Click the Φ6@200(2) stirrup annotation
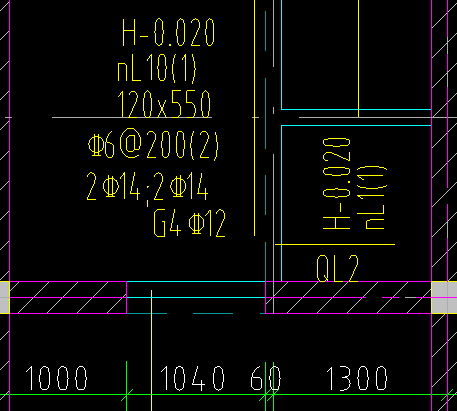Image resolution: width=457 pixels, height=411 pixels. (x=153, y=144)
